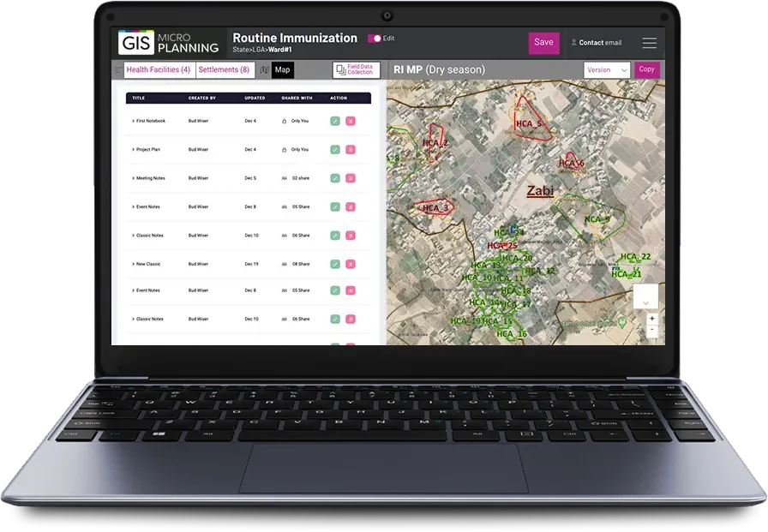Click the RI MP (Dry season) title

point(440,70)
